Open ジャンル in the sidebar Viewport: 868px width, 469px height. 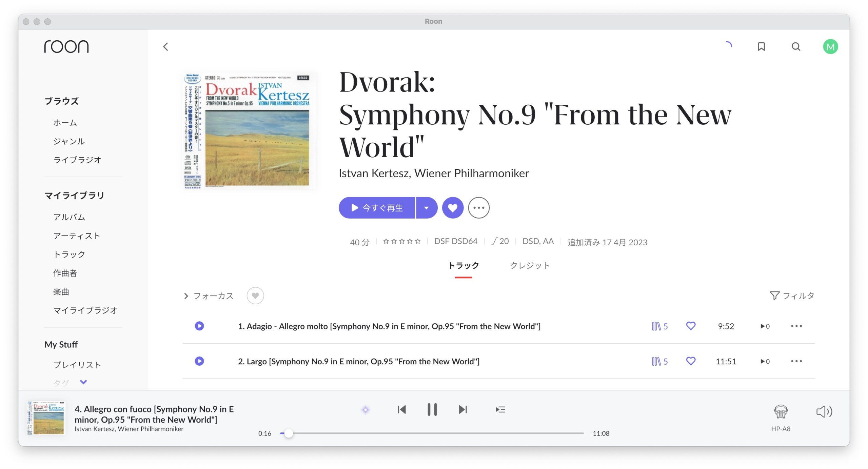[x=69, y=141]
